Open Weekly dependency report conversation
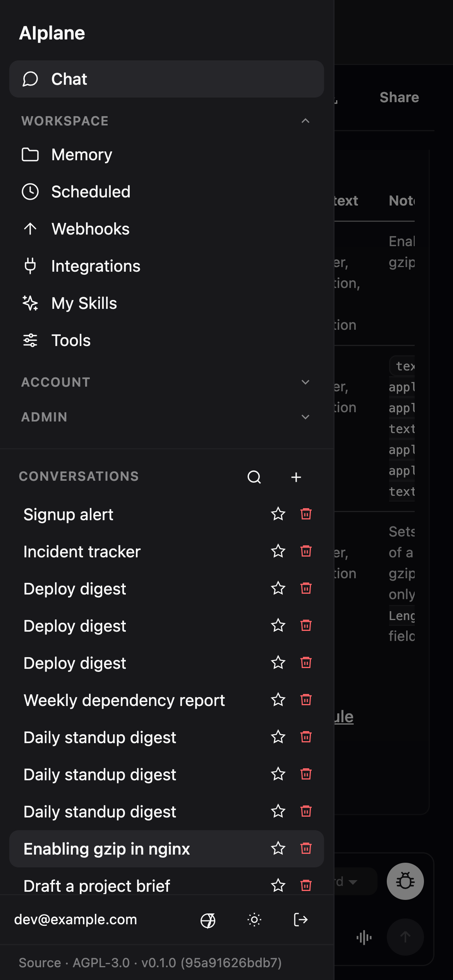Image resolution: width=453 pixels, height=980 pixels. point(124,701)
